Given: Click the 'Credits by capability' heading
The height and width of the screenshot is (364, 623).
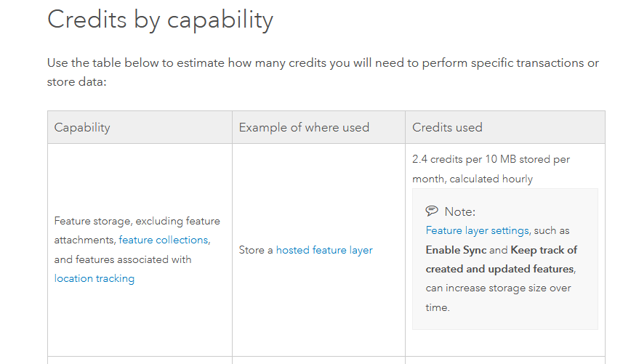Looking at the screenshot, I should [x=160, y=20].
